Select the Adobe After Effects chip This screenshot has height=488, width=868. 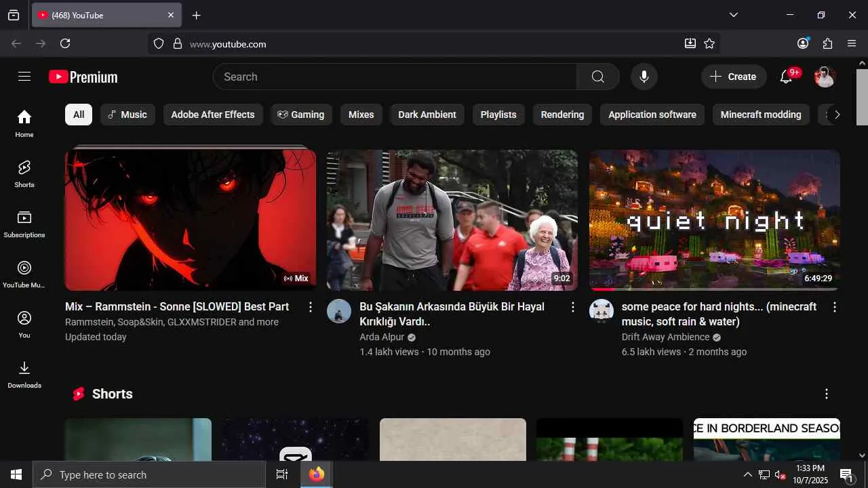(x=213, y=115)
